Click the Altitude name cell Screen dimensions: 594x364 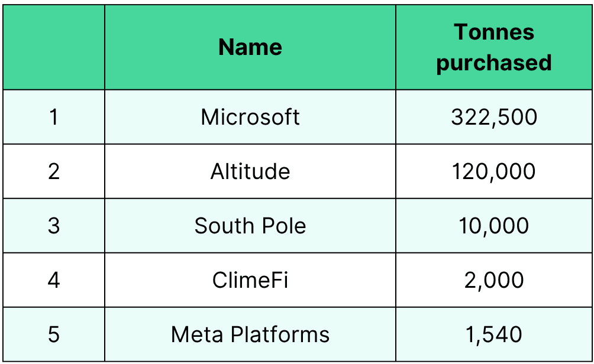click(x=250, y=171)
